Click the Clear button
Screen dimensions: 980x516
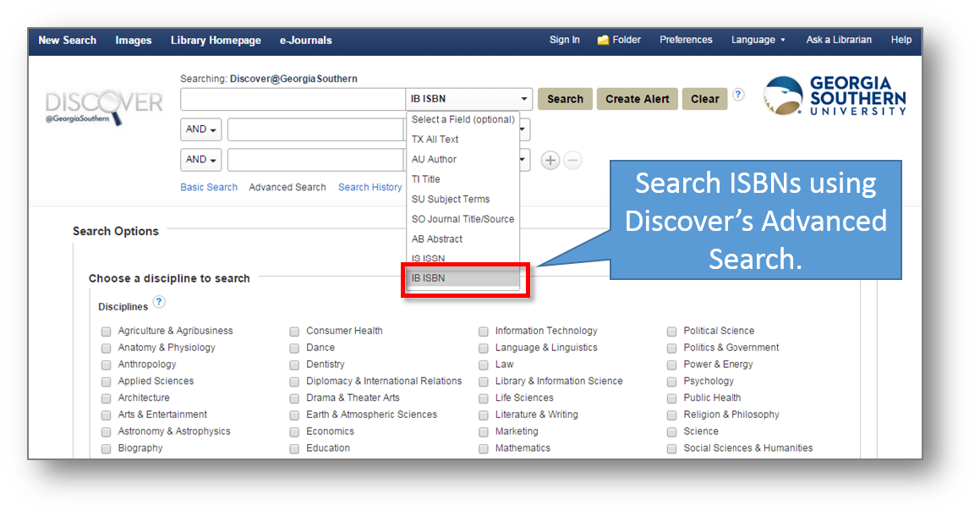pyautogui.click(x=704, y=99)
